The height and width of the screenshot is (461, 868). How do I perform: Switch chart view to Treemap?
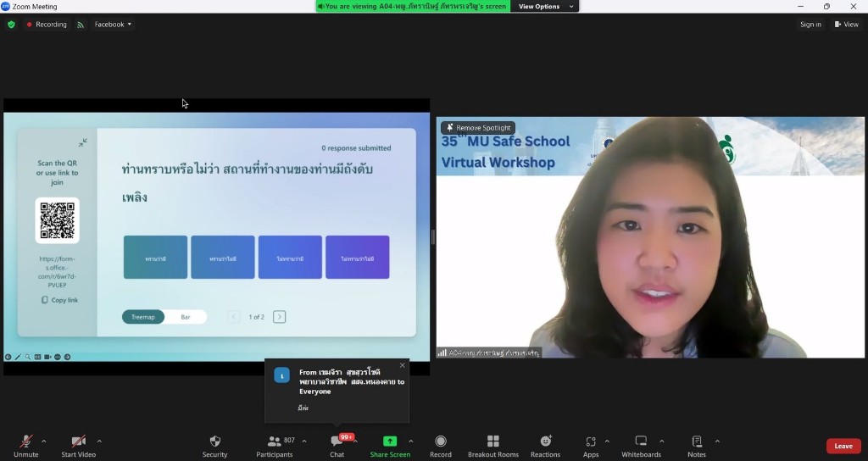142,317
